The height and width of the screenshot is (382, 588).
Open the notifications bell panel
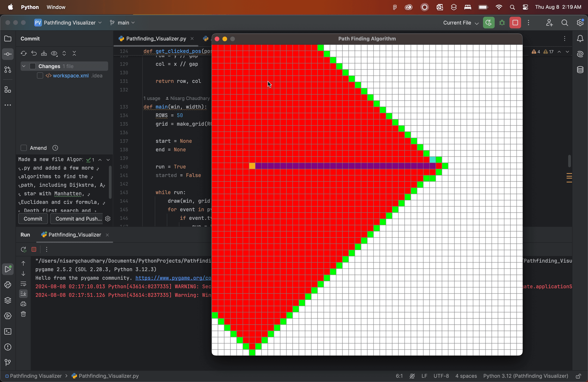[x=580, y=39]
